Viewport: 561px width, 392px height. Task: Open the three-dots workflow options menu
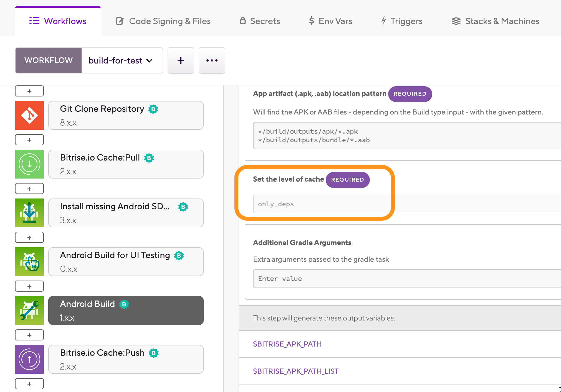[212, 60]
